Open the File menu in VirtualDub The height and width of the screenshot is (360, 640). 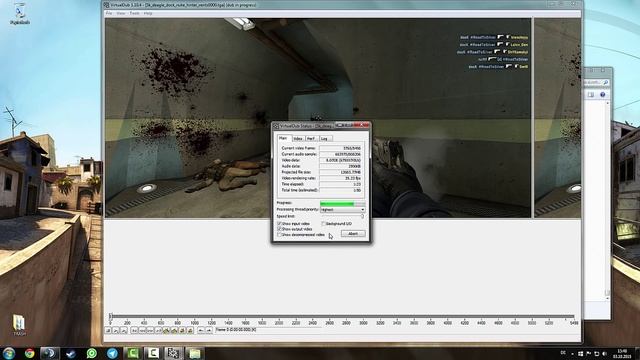[x=109, y=13]
